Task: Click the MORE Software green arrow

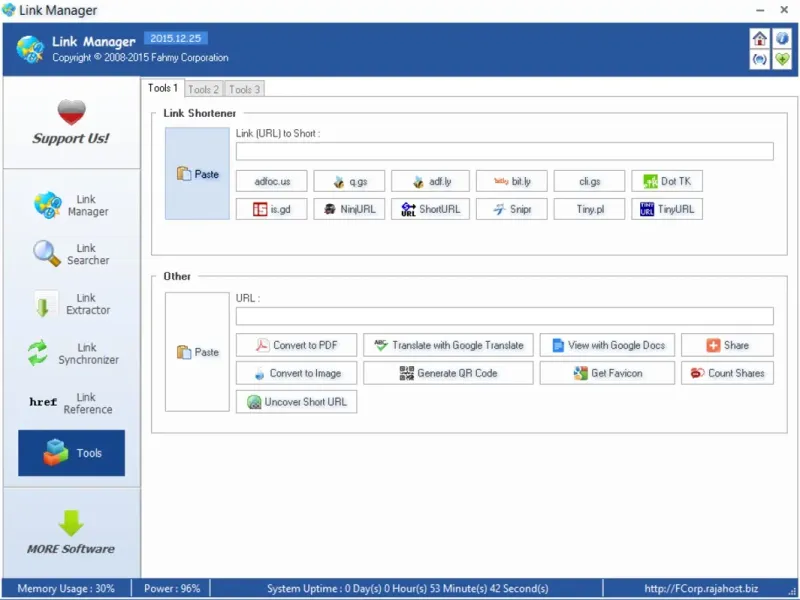Action: pos(71,523)
